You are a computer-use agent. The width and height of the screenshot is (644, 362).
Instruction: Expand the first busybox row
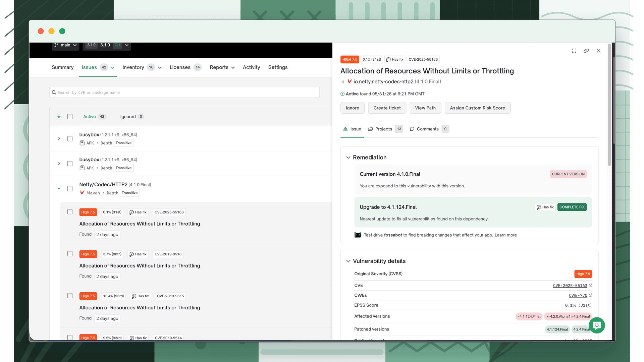[59, 138]
